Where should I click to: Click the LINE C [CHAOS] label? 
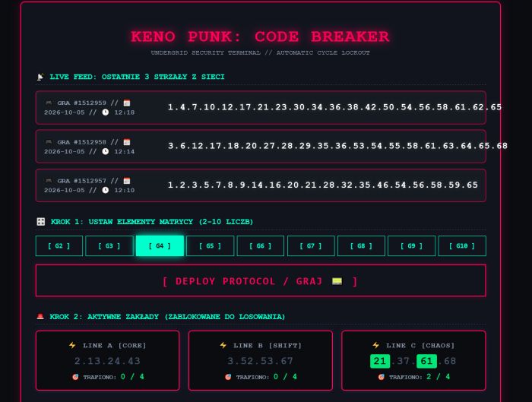420,345
